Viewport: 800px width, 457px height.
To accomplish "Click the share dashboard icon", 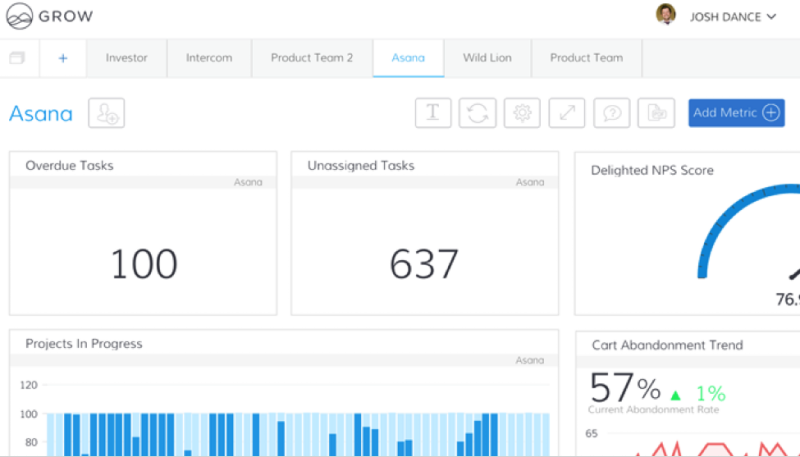I will [x=657, y=113].
